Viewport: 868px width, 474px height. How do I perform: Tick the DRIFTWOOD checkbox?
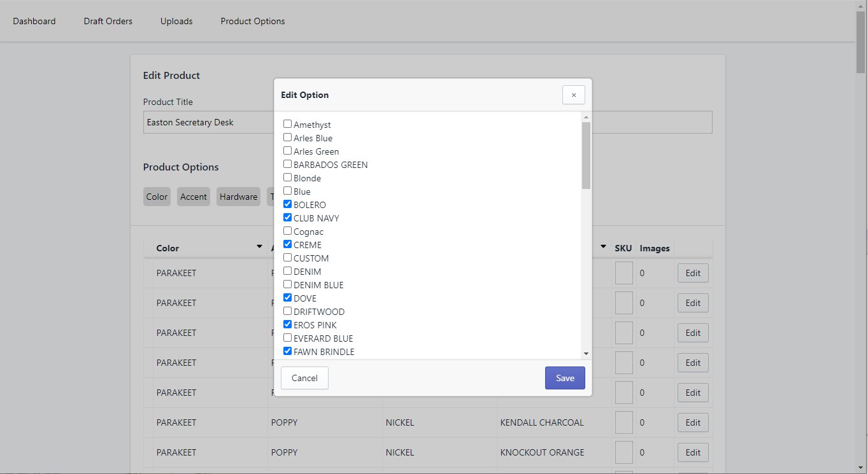[288, 312]
